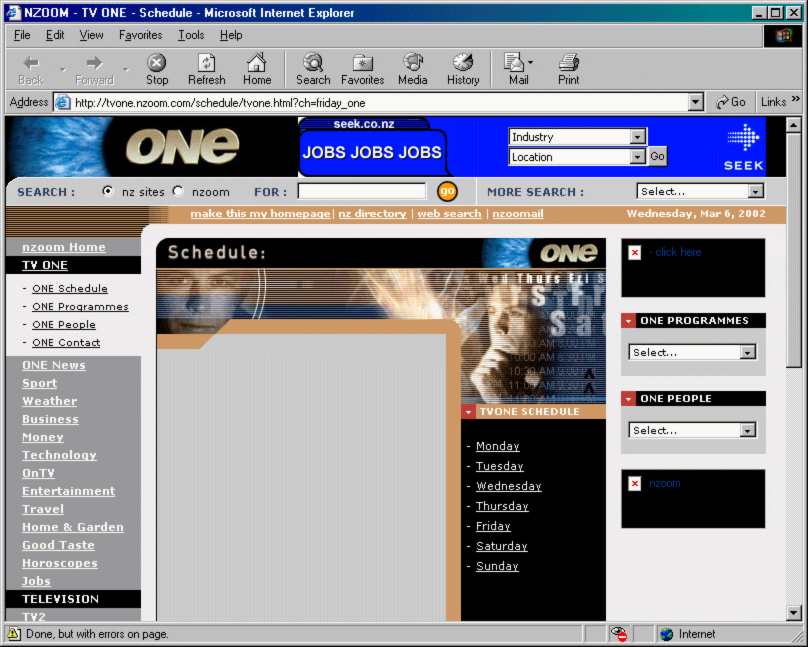Expand the Industry dropdown in Seek banner
Viewport: 808px width, 647px height.
637,137
